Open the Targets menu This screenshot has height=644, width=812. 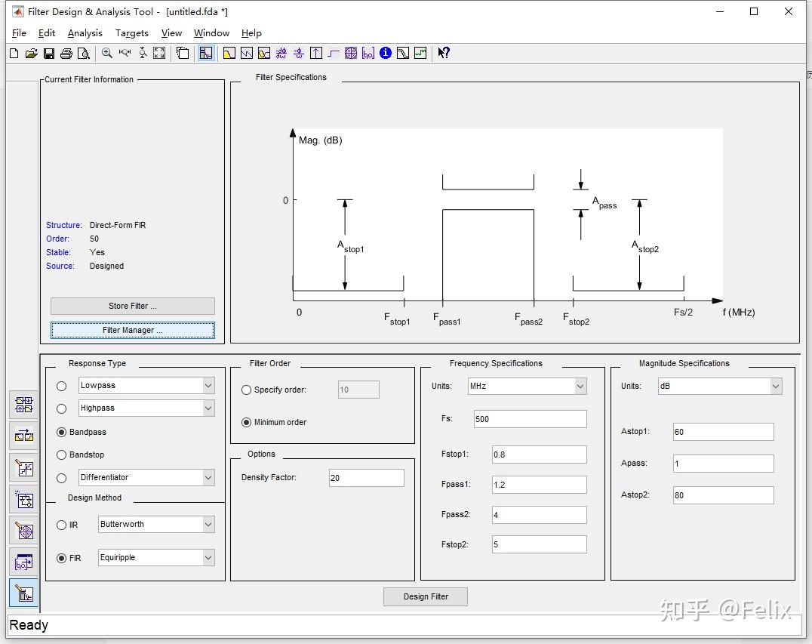131,33
